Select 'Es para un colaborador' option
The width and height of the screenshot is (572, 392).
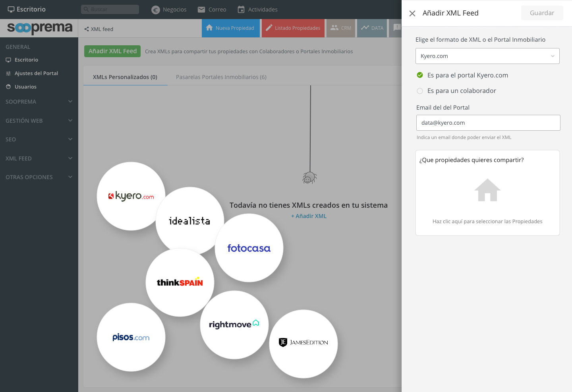[x=420, y=91]
